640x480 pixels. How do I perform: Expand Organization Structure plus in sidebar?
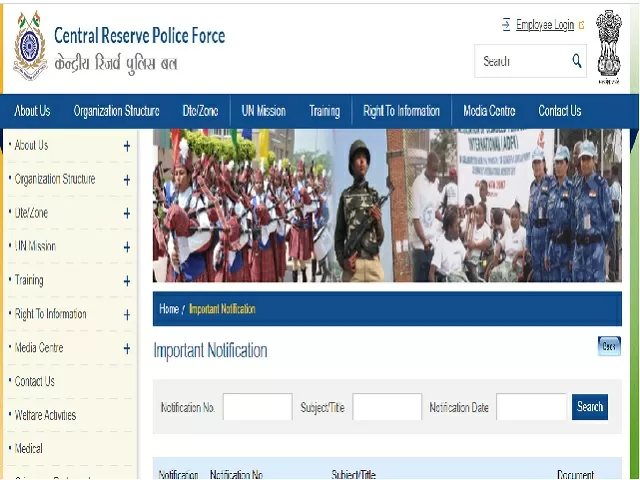(127, 180)
